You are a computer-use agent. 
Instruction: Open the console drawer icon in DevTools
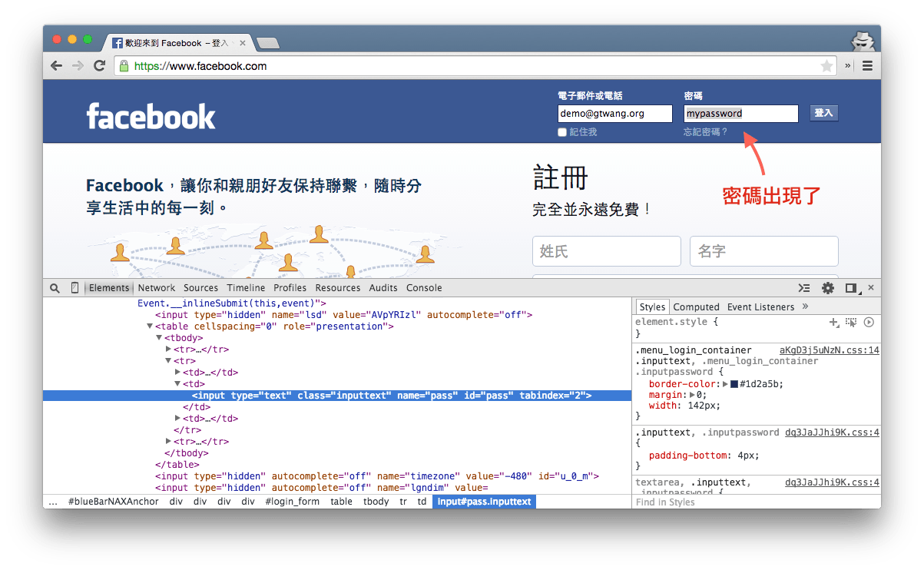pyautogui.click(x=803, y=288)
